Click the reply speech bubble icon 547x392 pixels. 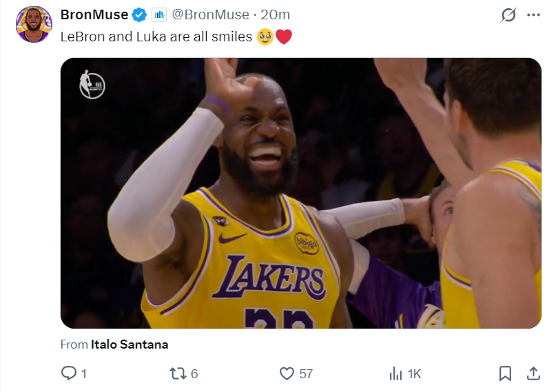(x=69, y=373)
